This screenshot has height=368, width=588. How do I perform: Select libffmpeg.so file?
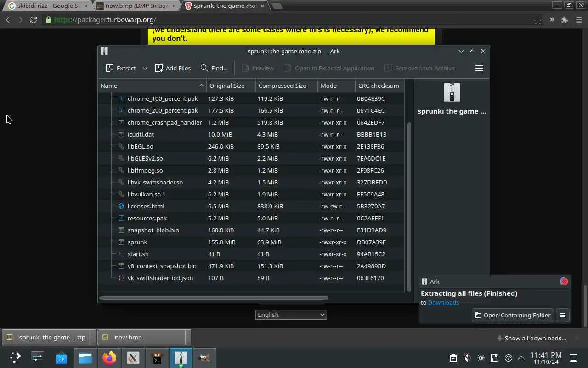click(251, 170)
